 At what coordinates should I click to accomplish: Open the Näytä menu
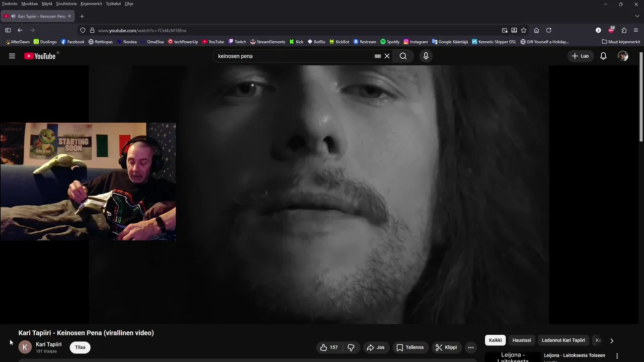click(47, 4)
